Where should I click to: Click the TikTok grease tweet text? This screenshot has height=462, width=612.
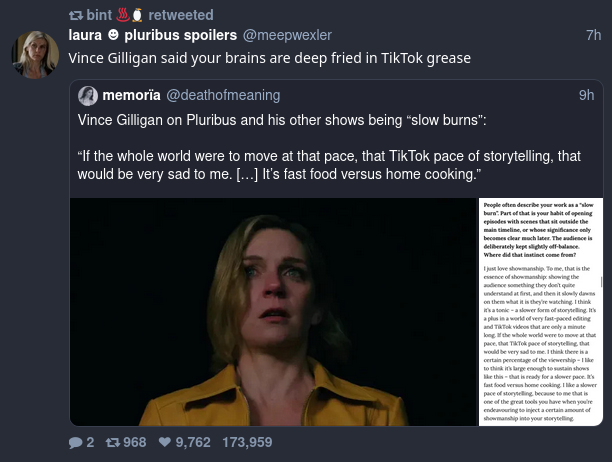[x=269, y=58]
